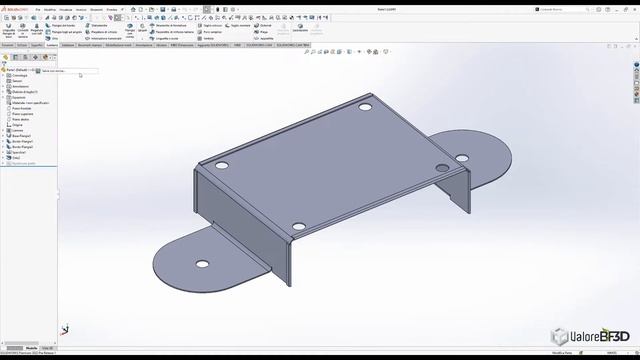Select the Strumento di formatura tool
Image resolution: width=640 pixels, height=360 pixels.
coord(168,25)
